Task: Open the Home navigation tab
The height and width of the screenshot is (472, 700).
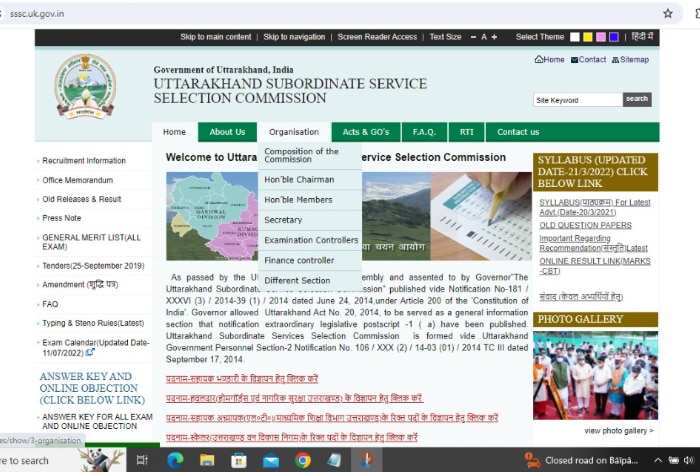Action: click(174, 132)
